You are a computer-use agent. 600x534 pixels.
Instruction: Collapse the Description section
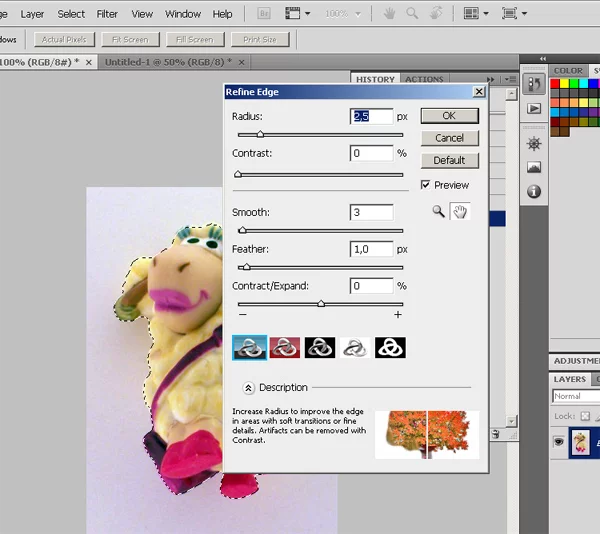(x=248, y=388)
